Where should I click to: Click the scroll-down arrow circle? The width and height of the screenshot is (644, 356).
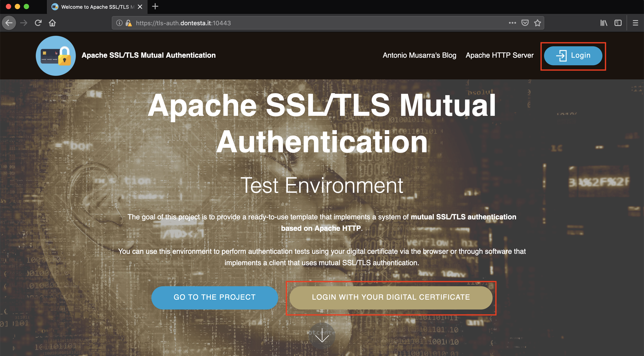(322, 335)
